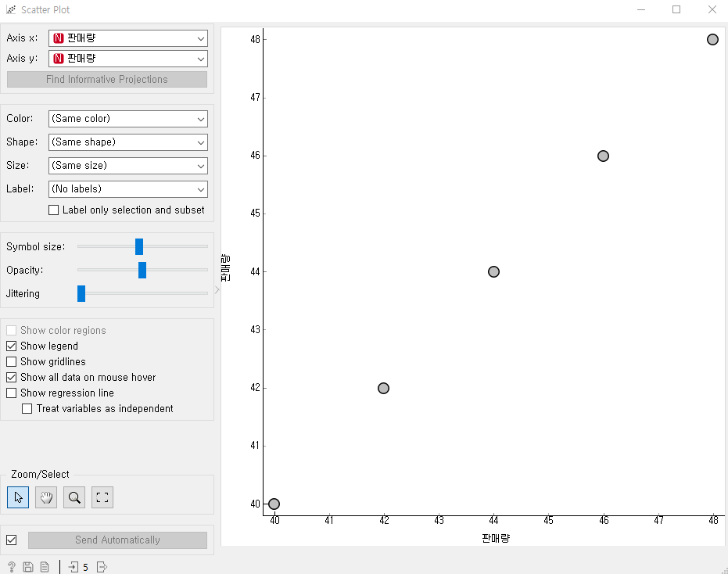Image resolution: width=728 pixels, height=574 pixels.
Task: Activate the hand pan tool
Action: (x=46, y=497)
